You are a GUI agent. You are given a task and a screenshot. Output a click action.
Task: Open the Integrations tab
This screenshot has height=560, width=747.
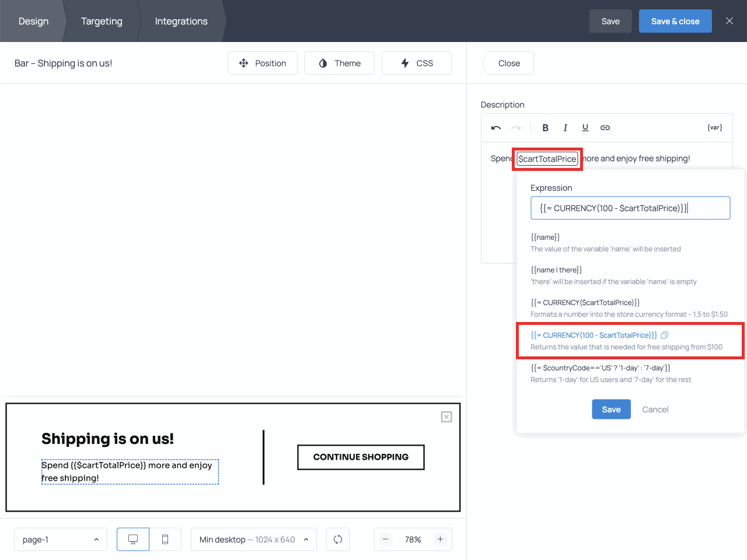pyautogui.click(x=181, y=21)
